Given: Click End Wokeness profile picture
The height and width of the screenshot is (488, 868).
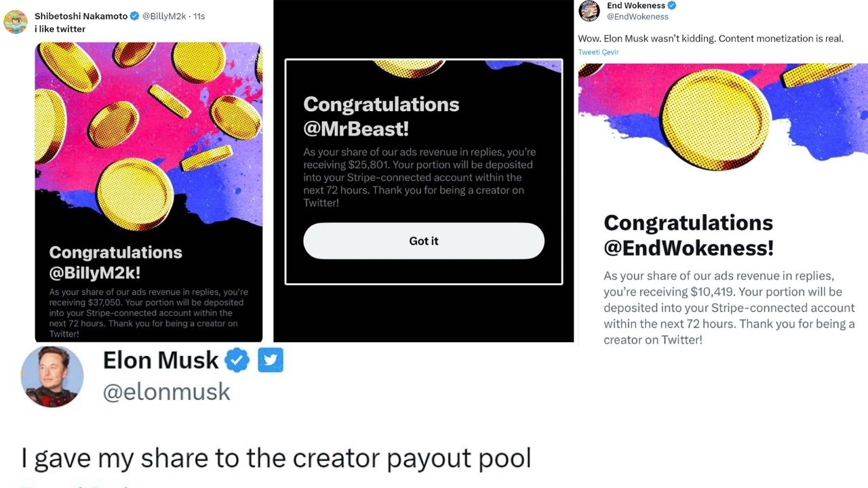Looking at the screenshot, I should click(x=589, y=11).
